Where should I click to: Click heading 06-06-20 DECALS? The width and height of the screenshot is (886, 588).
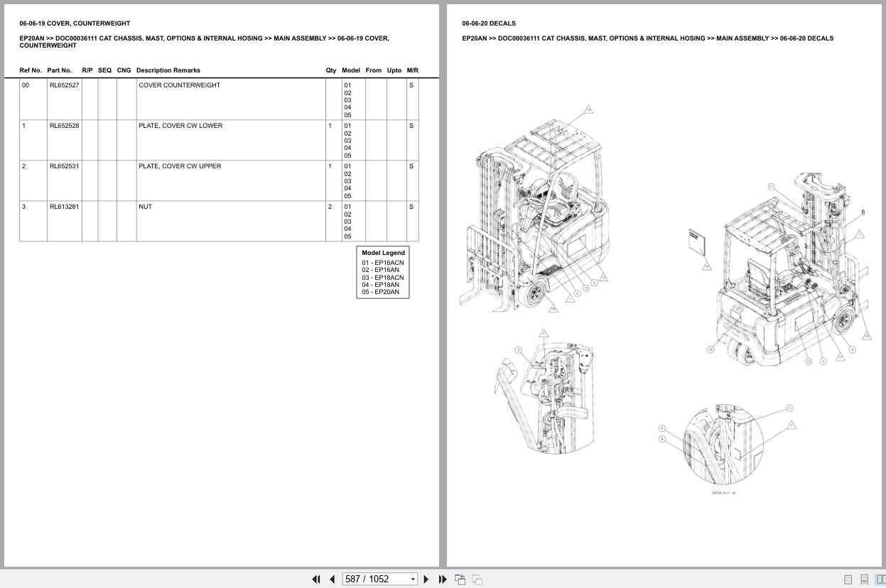coord(489,23)
